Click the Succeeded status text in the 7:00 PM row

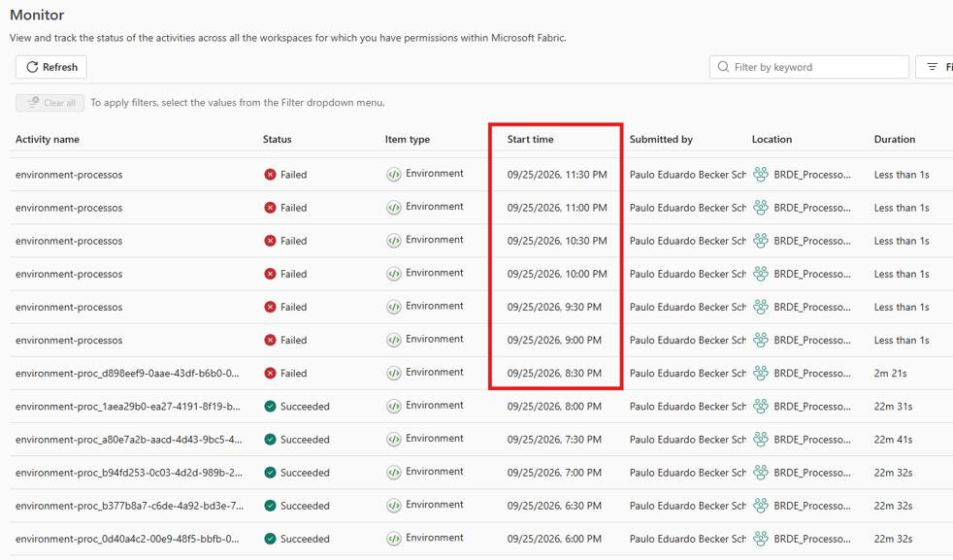(x=305, y=473)
